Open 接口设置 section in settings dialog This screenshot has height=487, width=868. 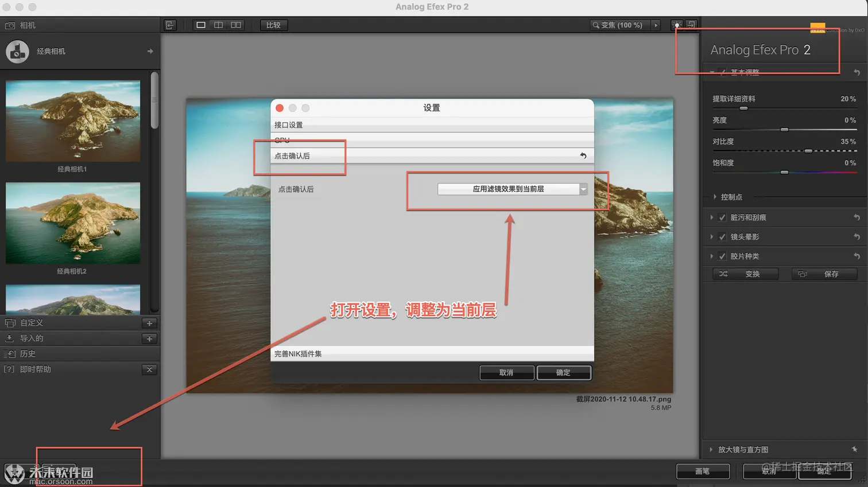pos(432,125)
